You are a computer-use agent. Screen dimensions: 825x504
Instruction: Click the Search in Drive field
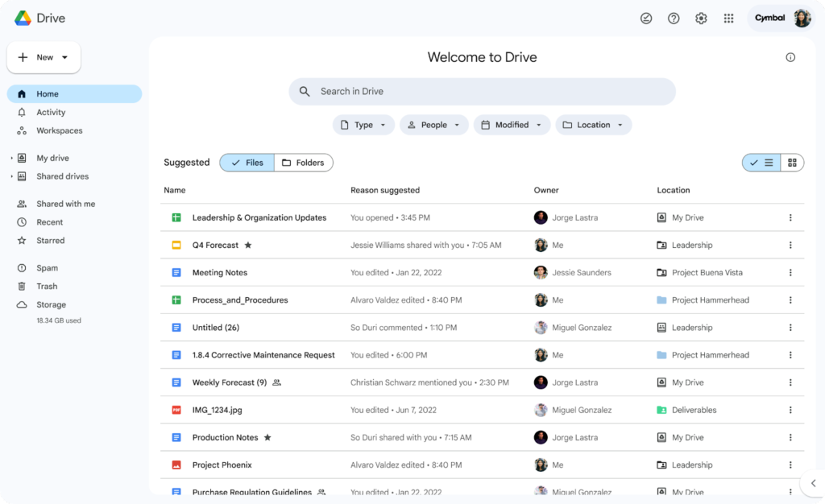pyautogui.click(x=482, y=92)
